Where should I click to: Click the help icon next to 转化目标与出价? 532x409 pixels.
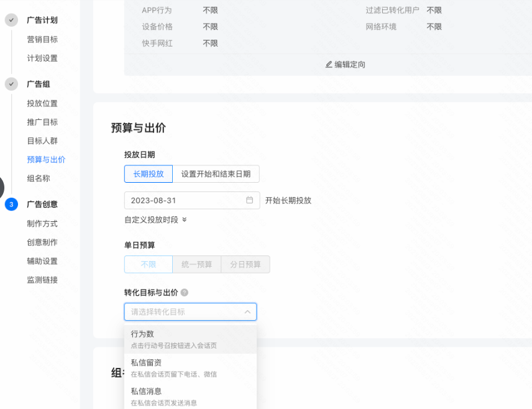click(x=184, y=292)
